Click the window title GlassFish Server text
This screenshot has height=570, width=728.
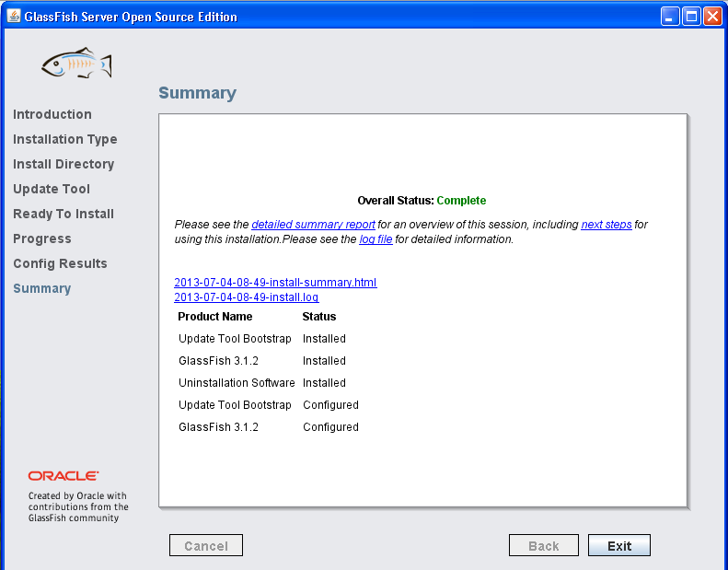tap(131, 17)
